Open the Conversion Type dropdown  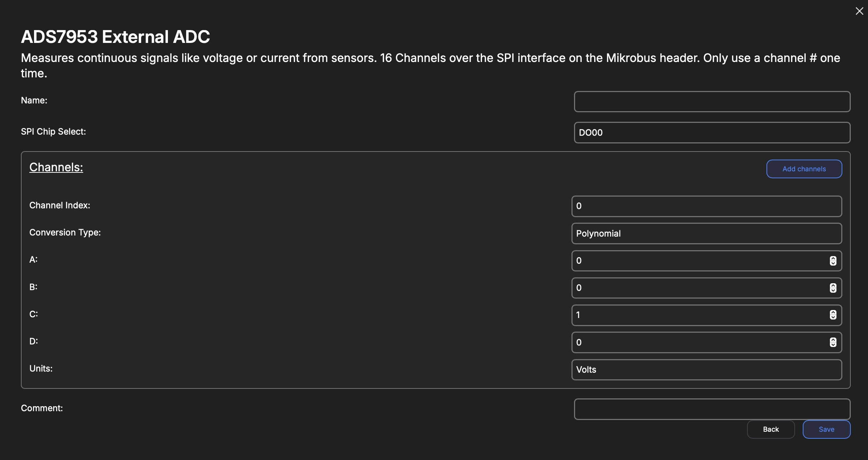[706, 233]
